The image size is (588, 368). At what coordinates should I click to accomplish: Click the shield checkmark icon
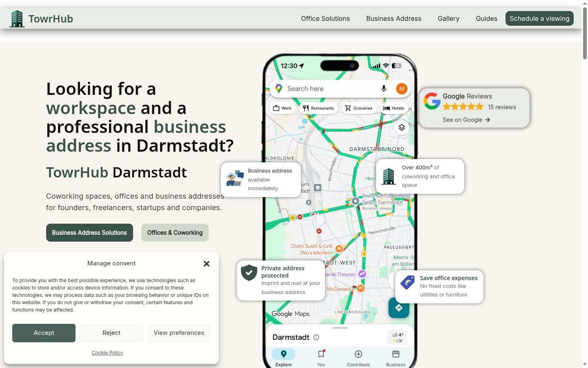249,273
